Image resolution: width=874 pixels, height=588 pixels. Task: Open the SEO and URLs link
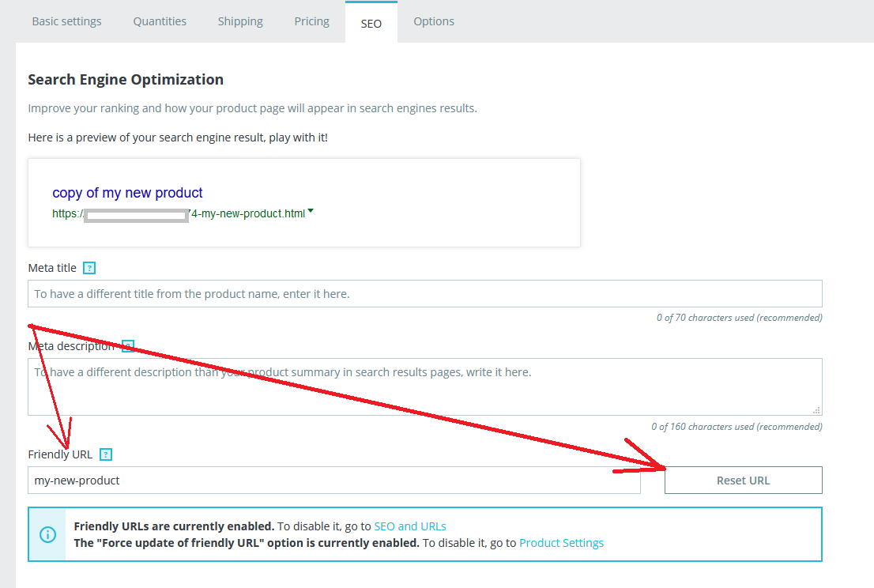(x=410, y=526)
